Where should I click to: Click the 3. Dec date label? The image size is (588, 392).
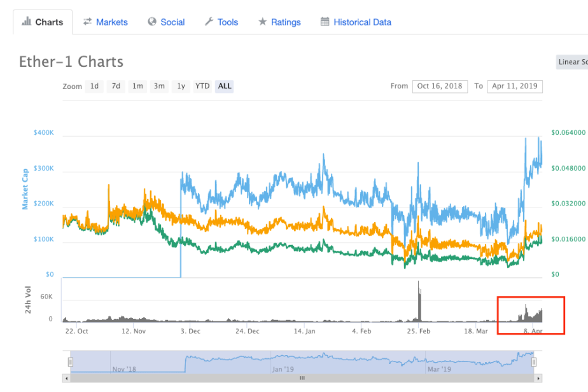(190, 332)
